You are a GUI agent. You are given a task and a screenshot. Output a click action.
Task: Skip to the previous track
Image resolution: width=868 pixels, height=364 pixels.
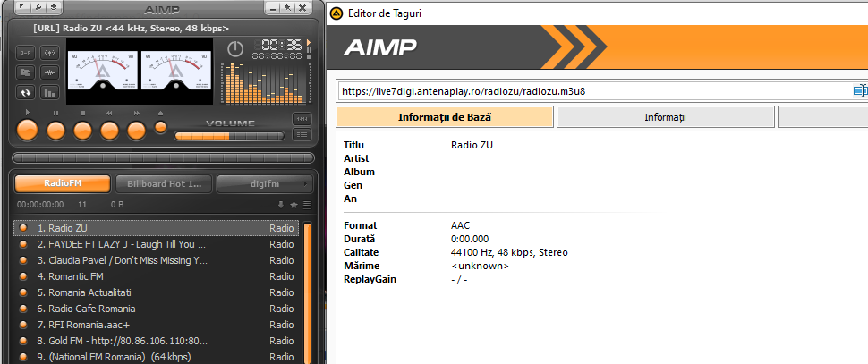[x=109, y=131]
